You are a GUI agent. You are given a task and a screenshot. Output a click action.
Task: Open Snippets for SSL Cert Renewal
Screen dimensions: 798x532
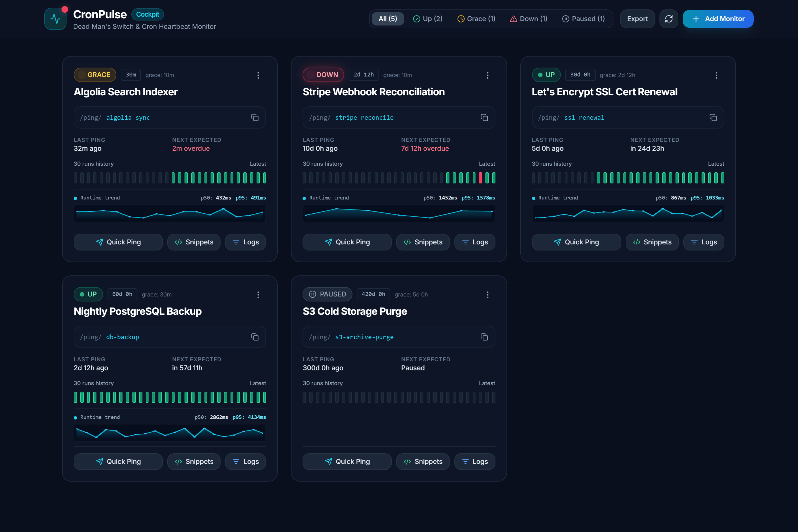point(652,242)
